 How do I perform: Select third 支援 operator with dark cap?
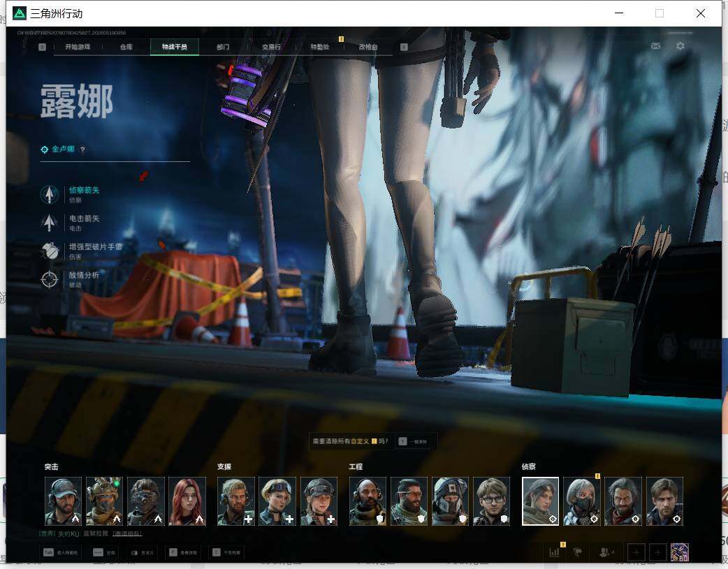tap(319, 501)
